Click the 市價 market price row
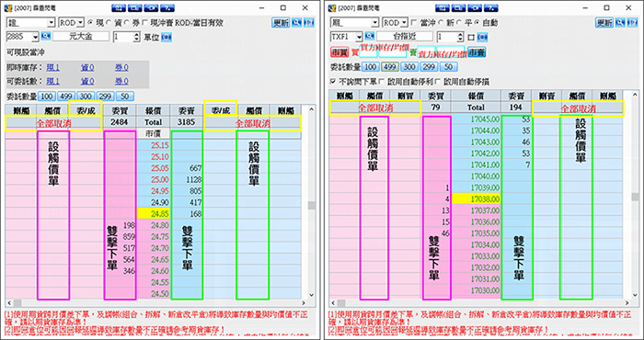644x340 pixels. tap(153, 133)
